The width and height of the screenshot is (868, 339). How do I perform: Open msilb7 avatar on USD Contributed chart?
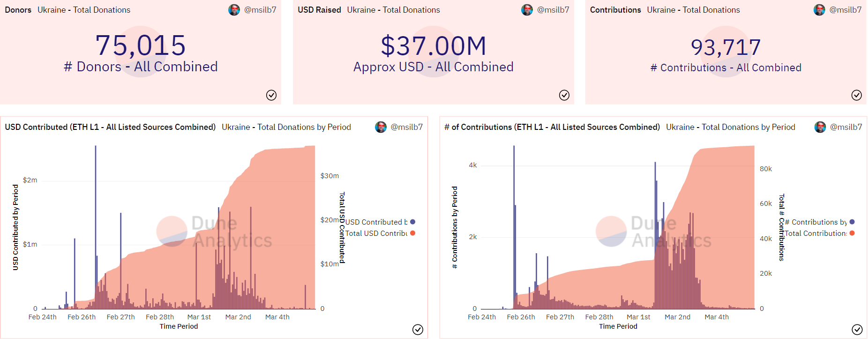click(381, 127)
